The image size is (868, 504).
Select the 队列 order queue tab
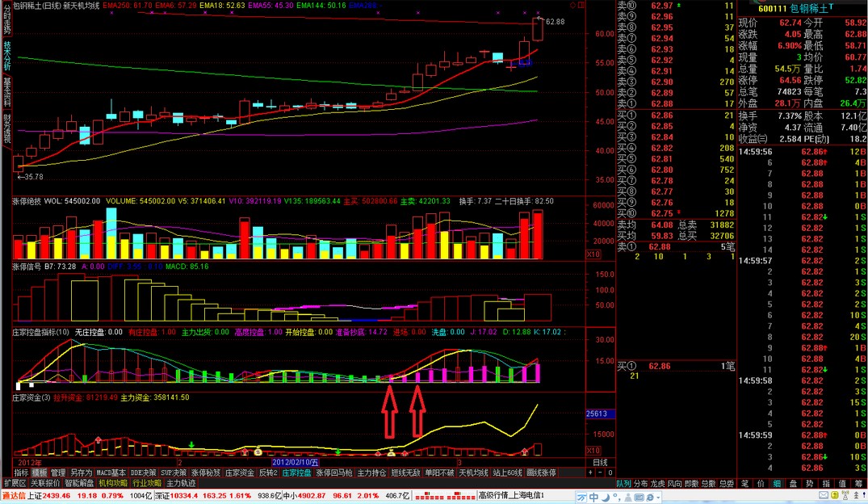point(624,484)
